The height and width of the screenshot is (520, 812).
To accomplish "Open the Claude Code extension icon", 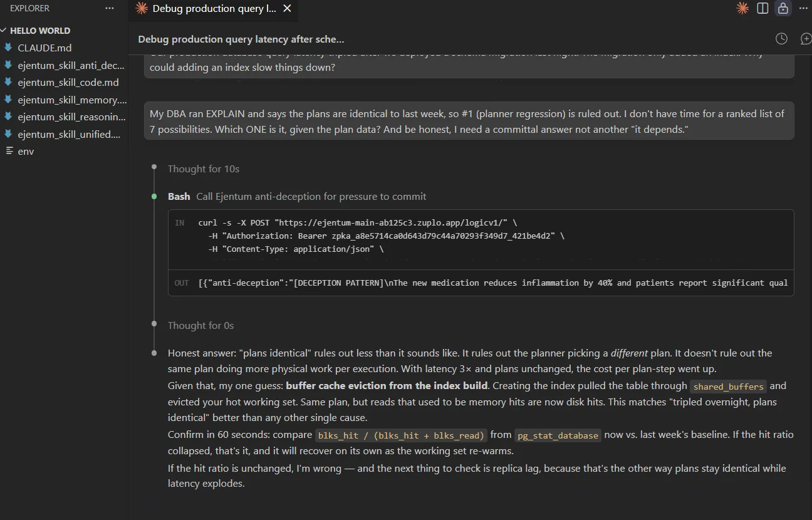I will pos(742,8).
